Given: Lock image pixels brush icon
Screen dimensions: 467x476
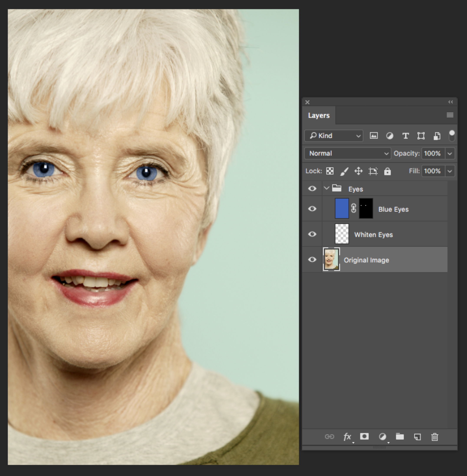Looking at the screenshot, I should point(344,171).
